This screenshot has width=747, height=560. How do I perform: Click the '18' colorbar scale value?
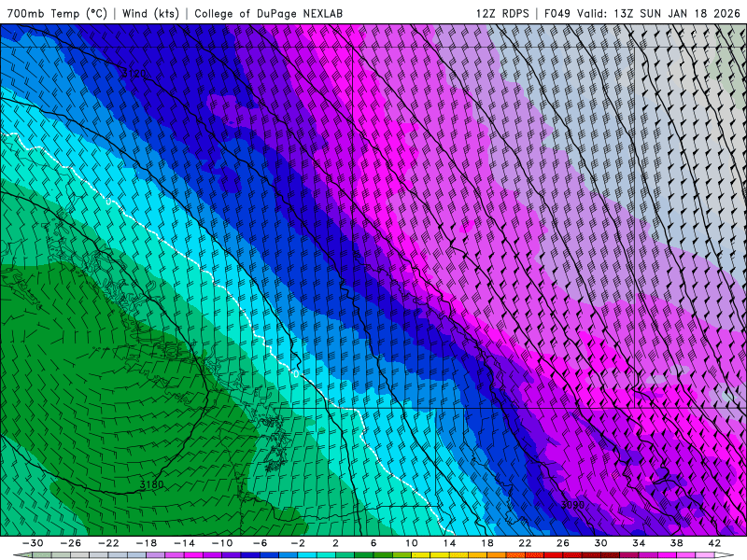pos(486,543)
